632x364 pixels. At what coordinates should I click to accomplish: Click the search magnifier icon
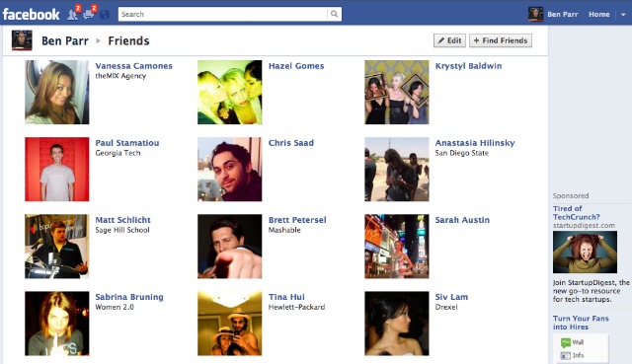pyautogui.click(x=334, y=14)
